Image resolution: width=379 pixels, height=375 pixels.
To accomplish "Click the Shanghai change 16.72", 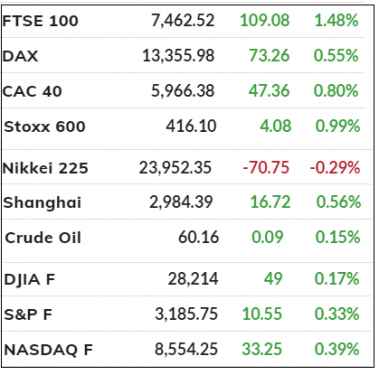I will (270, 202).
